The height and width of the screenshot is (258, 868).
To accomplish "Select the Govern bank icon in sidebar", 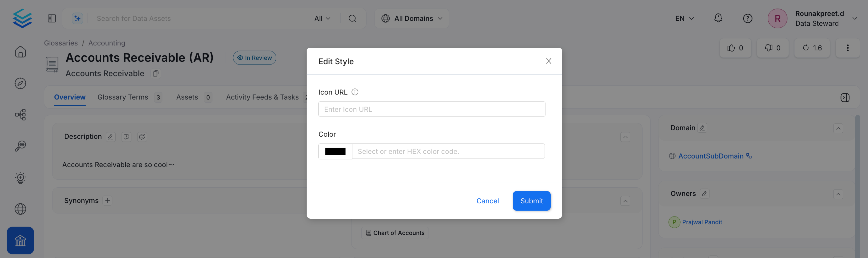I will point(20,241).
